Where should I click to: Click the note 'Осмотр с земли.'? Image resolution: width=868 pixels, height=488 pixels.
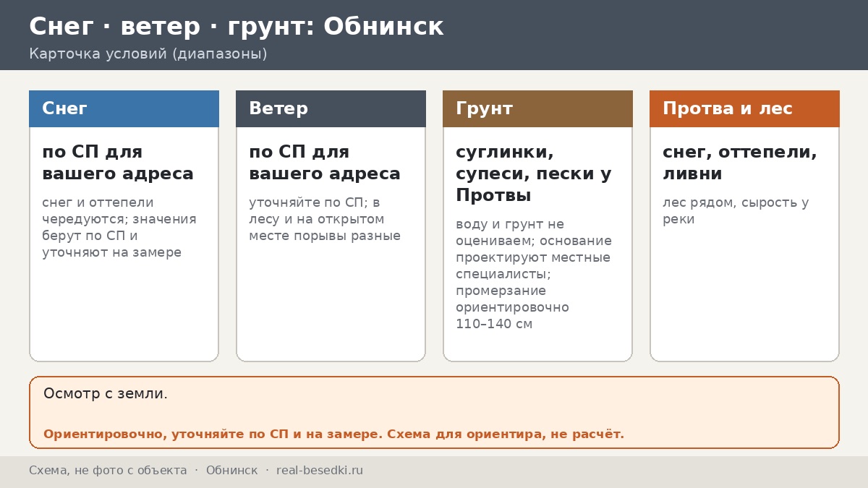coord(106,394)
